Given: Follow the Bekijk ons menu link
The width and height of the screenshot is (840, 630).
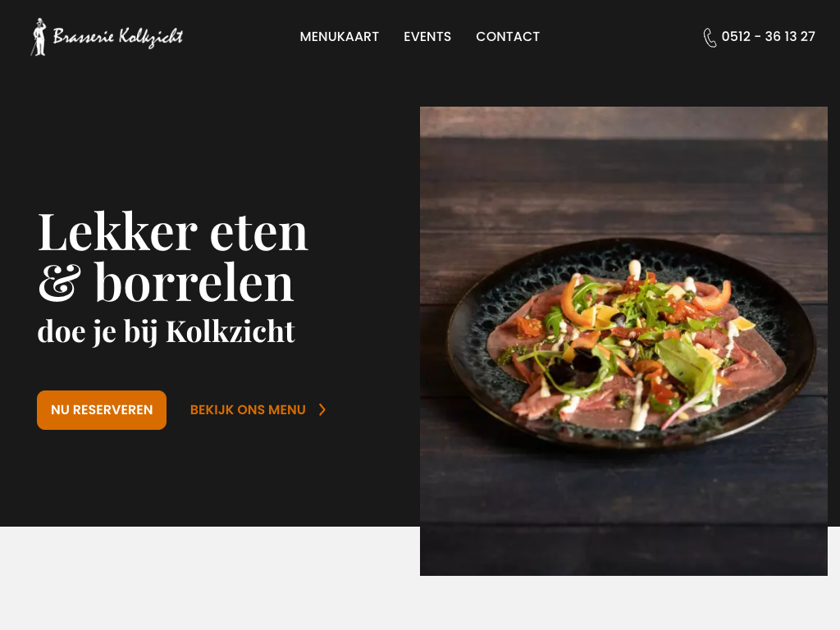Looking at the screenshot, I should 248,410.
